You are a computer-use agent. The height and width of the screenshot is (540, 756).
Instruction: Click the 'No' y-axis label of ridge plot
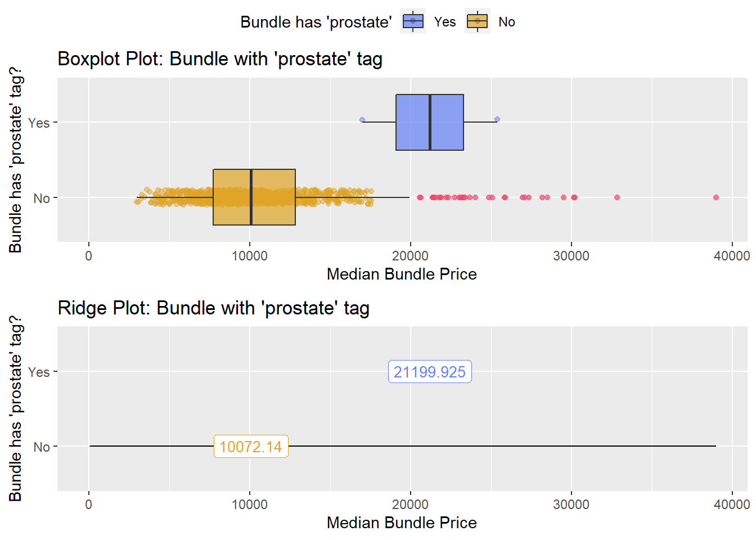pos(42,447)
